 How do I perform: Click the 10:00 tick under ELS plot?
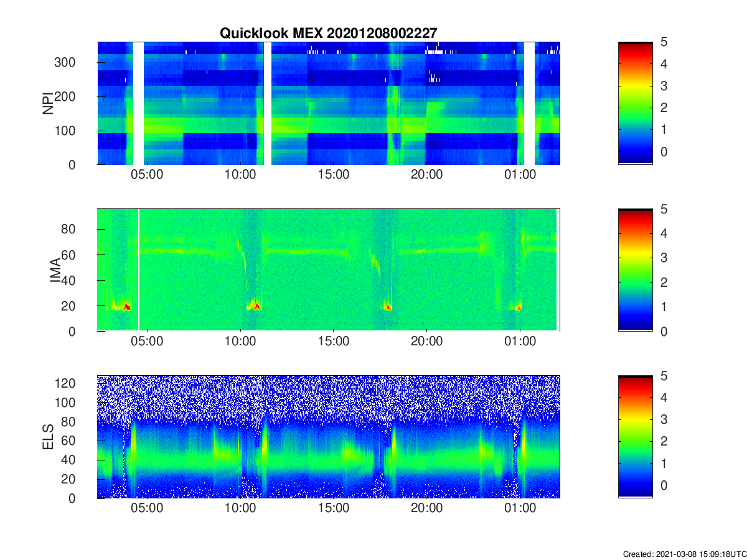tap(241, 508)
